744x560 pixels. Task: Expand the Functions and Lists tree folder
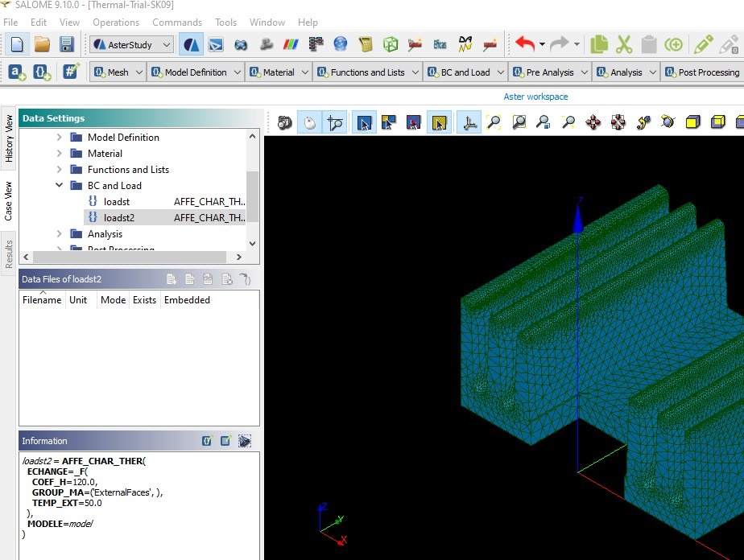click(60, 169)
